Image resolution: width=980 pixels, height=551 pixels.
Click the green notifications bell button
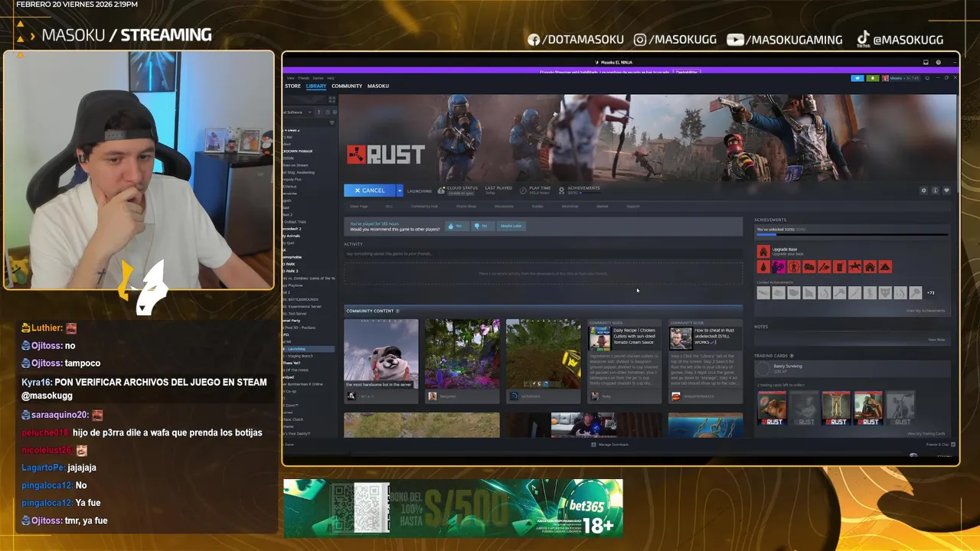tap(873, 78)
